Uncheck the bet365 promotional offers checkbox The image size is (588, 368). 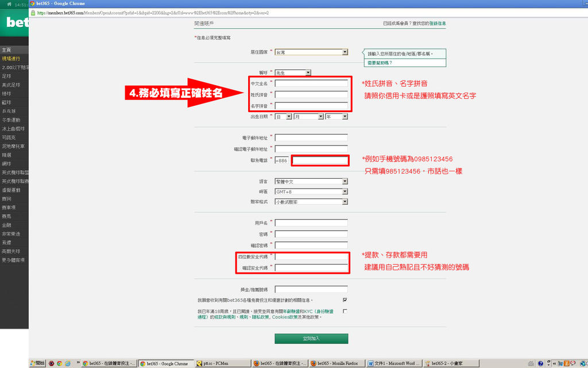(x=345, y=300)
